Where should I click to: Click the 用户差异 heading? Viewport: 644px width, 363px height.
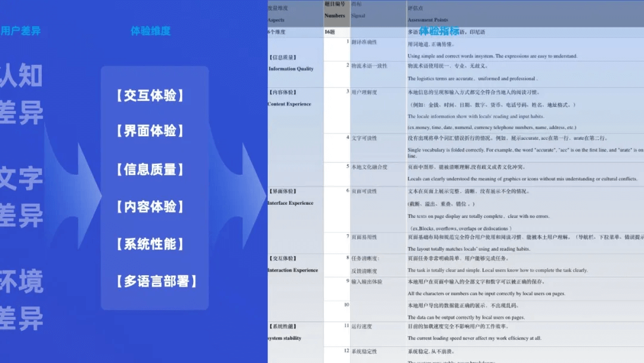coord(20,31)
